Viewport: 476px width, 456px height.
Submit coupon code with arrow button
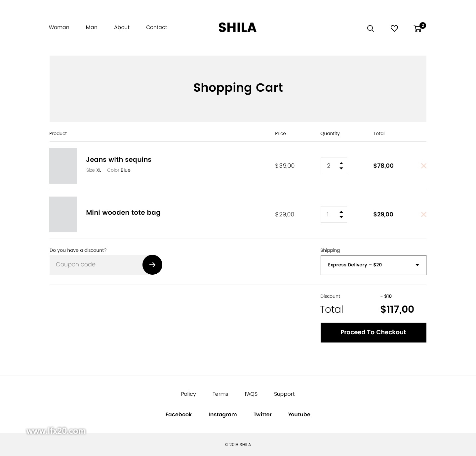[152, 265]
